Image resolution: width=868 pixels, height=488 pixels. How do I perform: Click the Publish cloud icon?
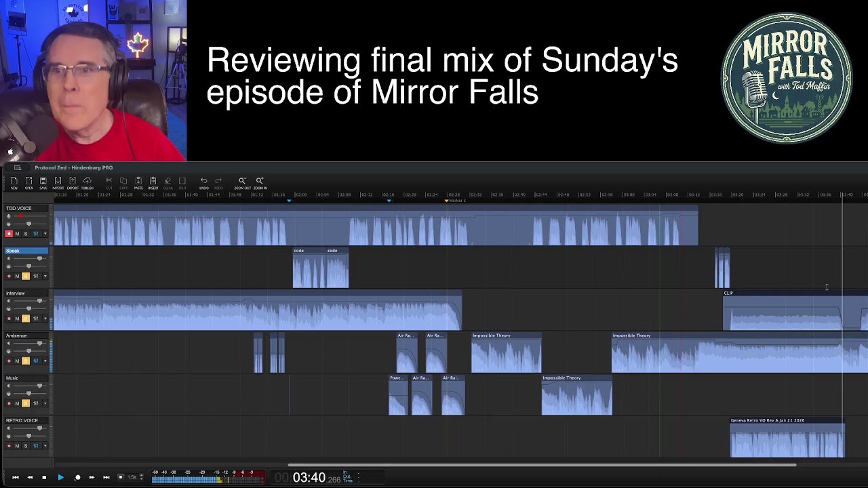coord(87,181)
